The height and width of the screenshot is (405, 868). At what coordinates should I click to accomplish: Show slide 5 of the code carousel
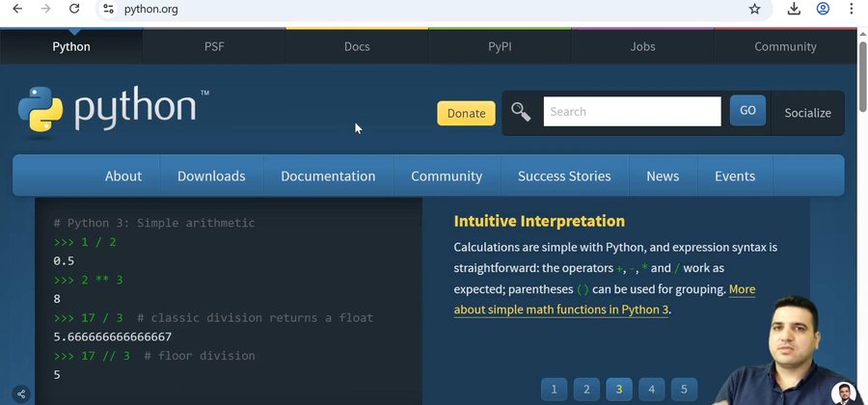[x=684, y=390]
